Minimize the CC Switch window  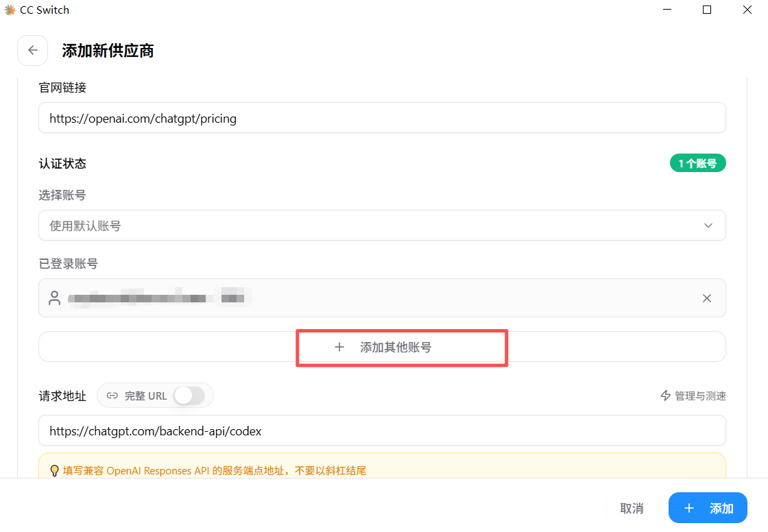[x=667, y=10]
